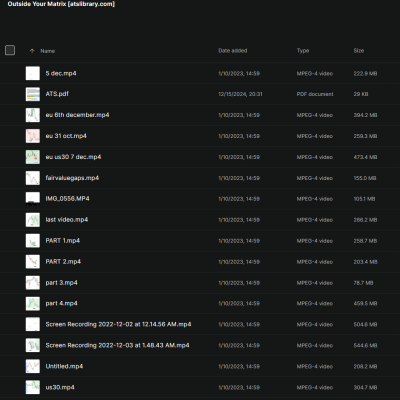Select file name Untitled.mp4

pyautogui.click(x=64, y=366)
